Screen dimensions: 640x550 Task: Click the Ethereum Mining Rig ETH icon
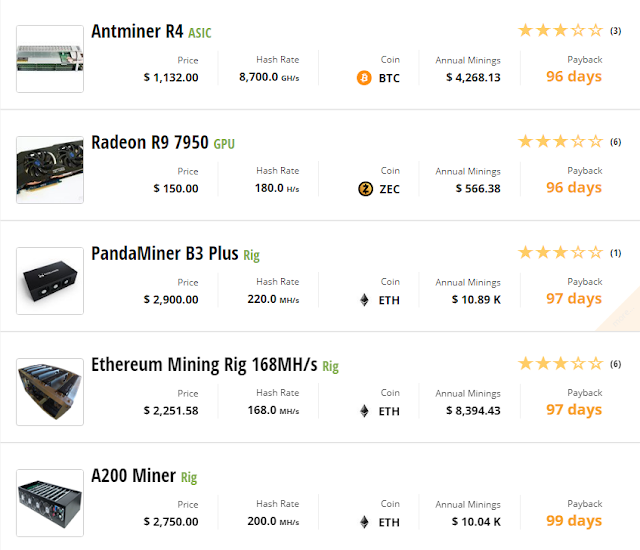tap(364, 411)
